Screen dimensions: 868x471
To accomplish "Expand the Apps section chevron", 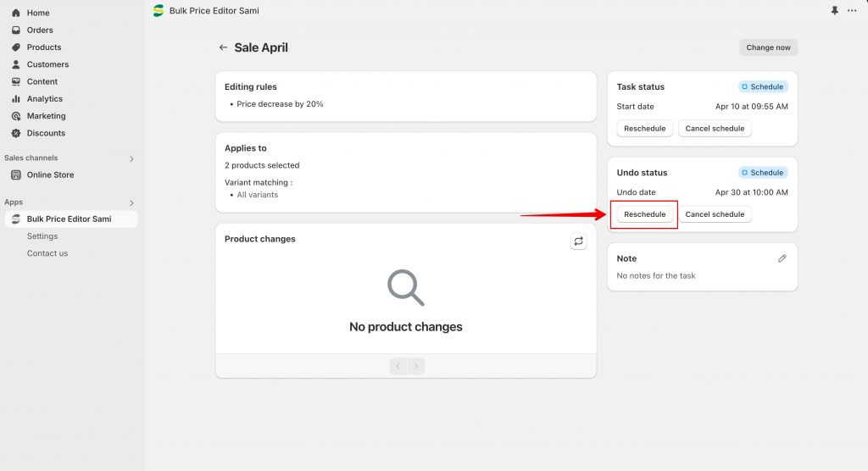I will [131, 203].
